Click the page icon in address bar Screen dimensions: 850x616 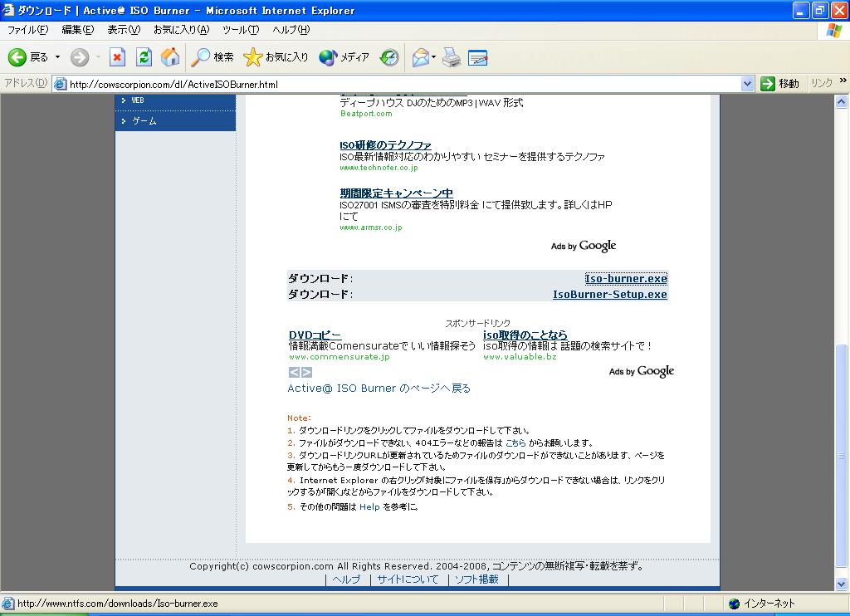point(60,84)
